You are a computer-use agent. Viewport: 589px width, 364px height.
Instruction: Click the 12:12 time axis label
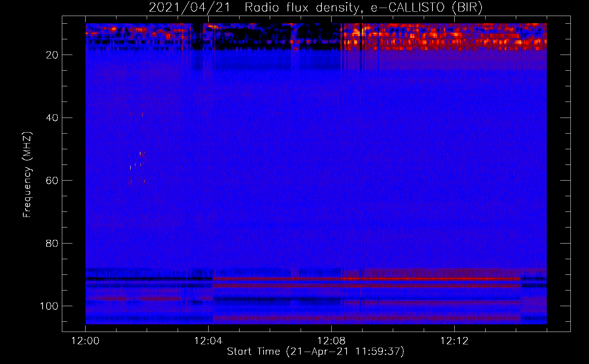coord(454,341)
